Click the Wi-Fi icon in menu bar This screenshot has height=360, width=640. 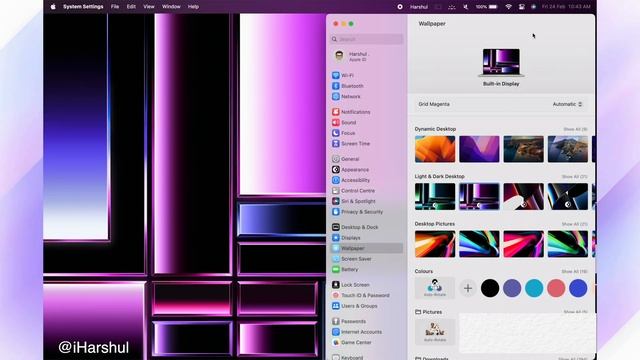[x=508, y=7]
